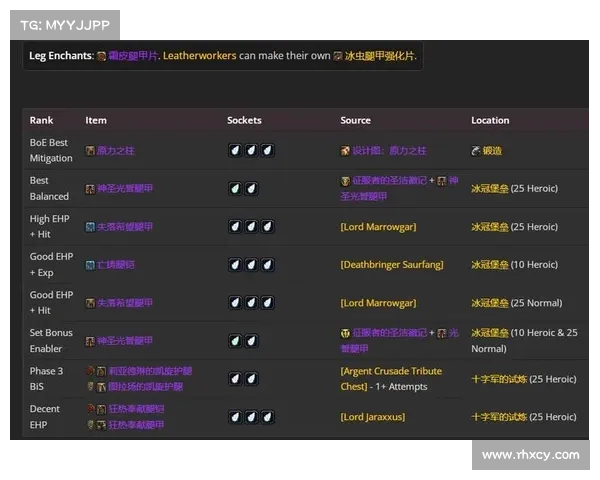600x480 pixels.
Task: Open the 冰冠堡垒 link in the Set Bonus Enabler row
Action: click(490, 333)
